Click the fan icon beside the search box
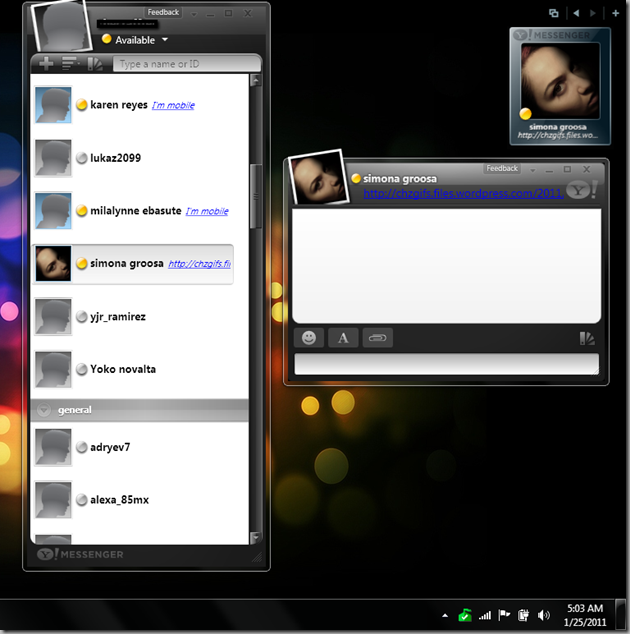Viewport: 630px width, 634px height. [96, 64]
